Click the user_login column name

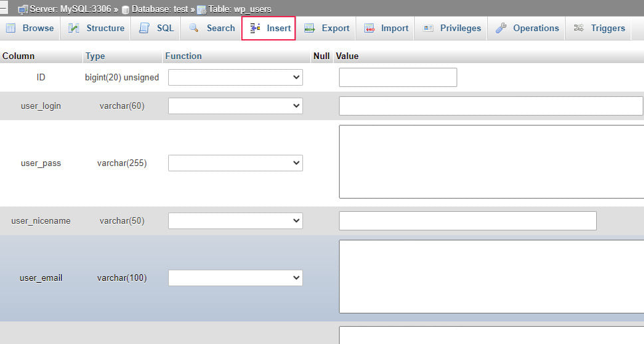pos(41,106)
